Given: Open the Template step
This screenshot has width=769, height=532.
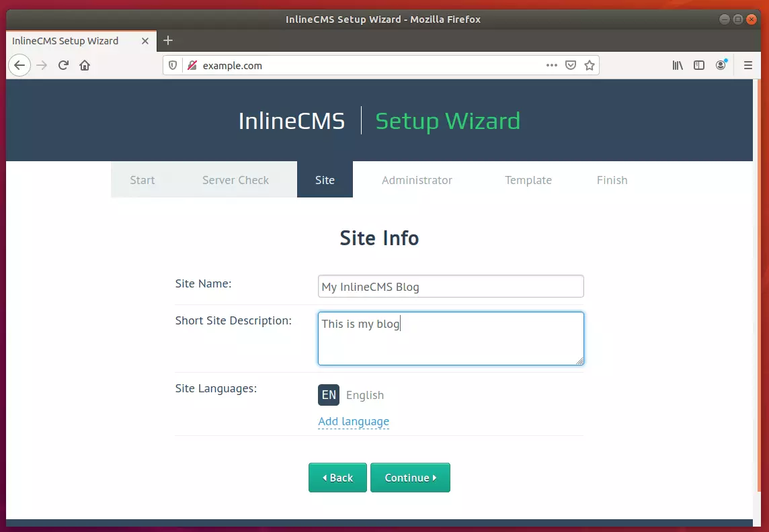Looking at the screenshot, I should point(528,180).
